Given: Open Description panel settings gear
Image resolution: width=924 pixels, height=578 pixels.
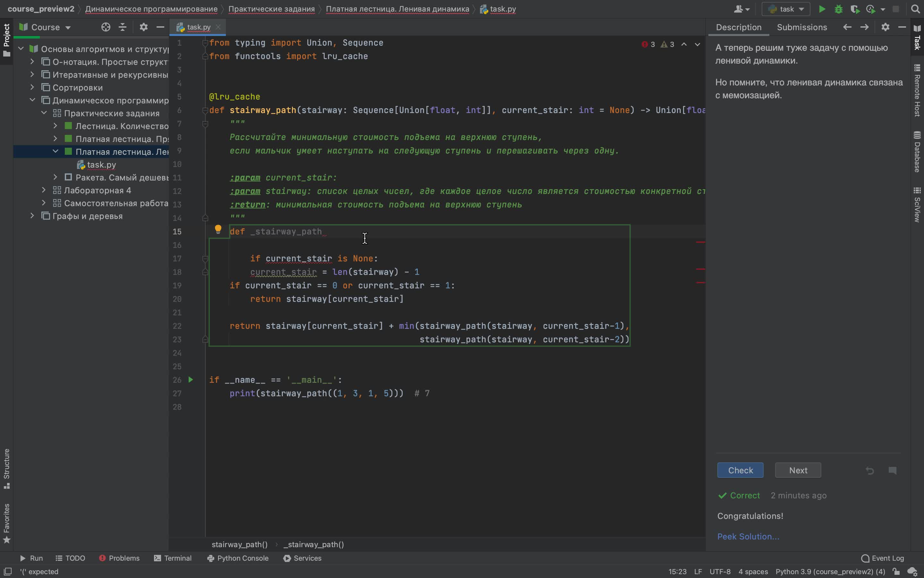Looking at the screenshot, I should coord(886,27).
